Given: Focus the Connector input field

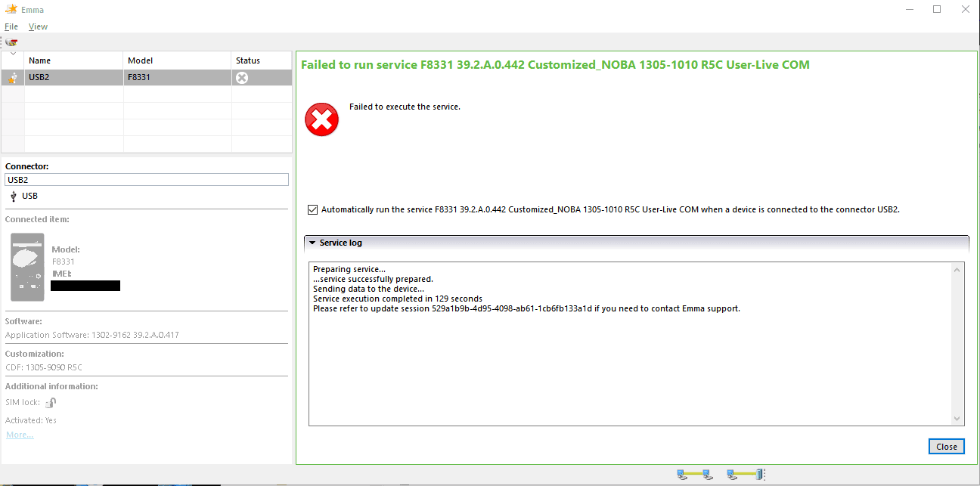Looking at the screenshot, I should tap(147, 180).
